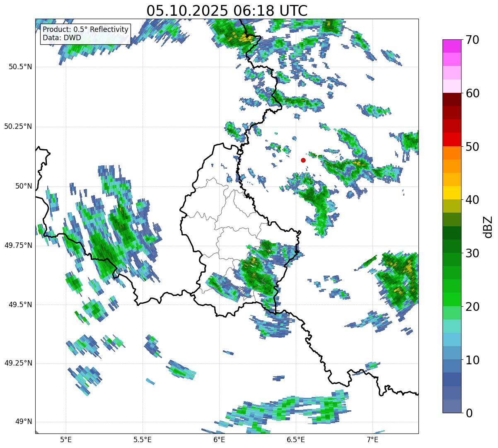
Task: Click the 50°N latitude label
Action: point(24,186)
